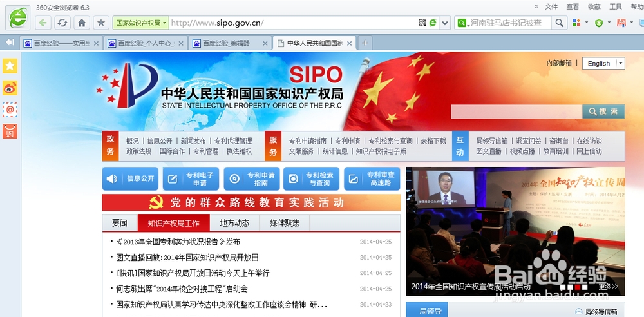Collapse the sidebar with the left arrow icon
644x317 pixels.
(10, 43)
